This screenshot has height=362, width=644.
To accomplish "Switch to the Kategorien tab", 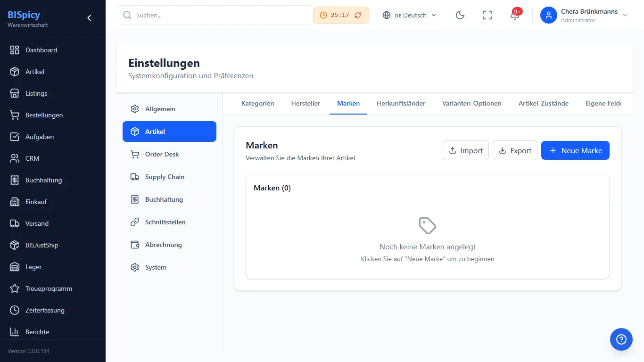I will 257,103.
